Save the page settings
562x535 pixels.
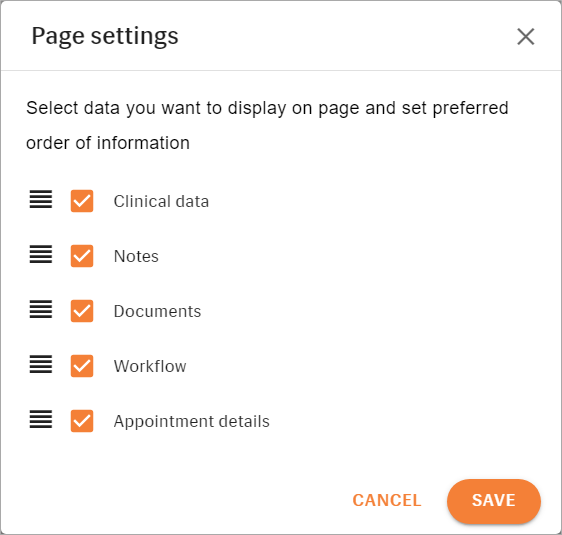(x=494, y=501)
